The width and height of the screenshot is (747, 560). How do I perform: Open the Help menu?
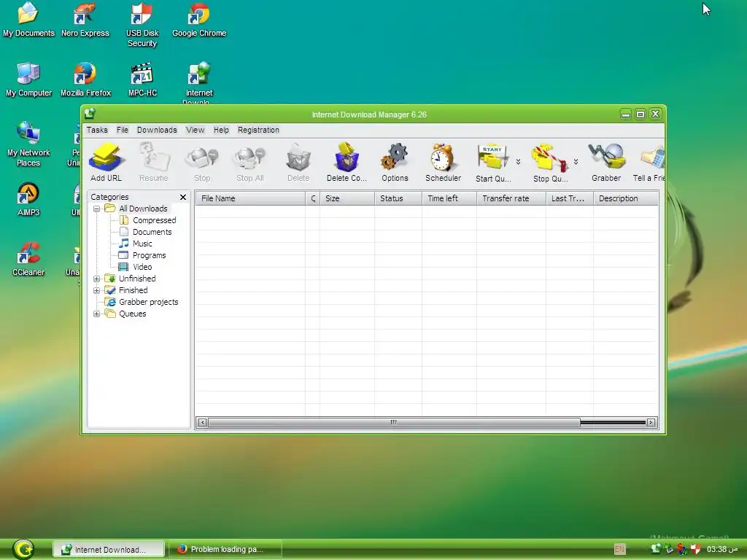point(221,130)
